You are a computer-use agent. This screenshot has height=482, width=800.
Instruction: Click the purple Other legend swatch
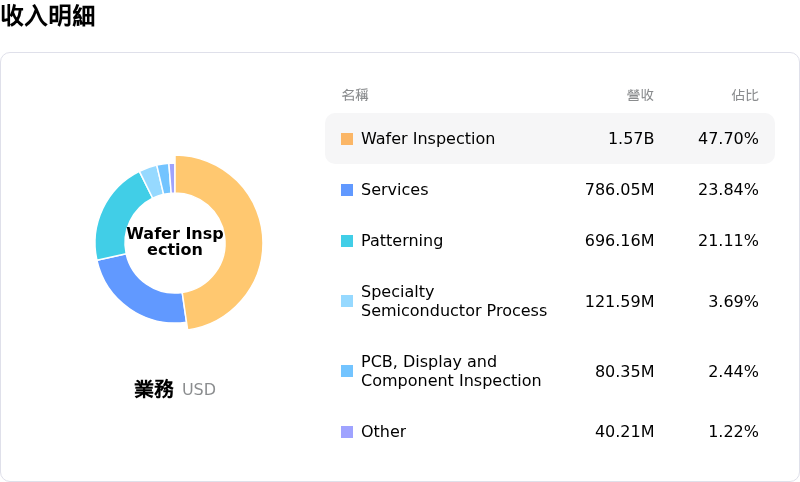tap(347, 432)
